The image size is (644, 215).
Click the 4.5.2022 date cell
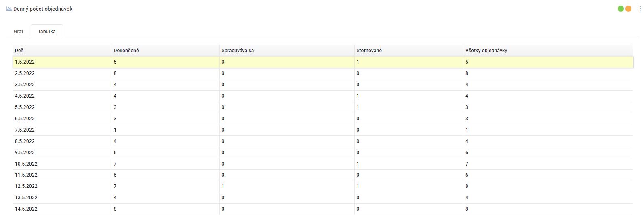pyautogui.click(x=25, y=96)
